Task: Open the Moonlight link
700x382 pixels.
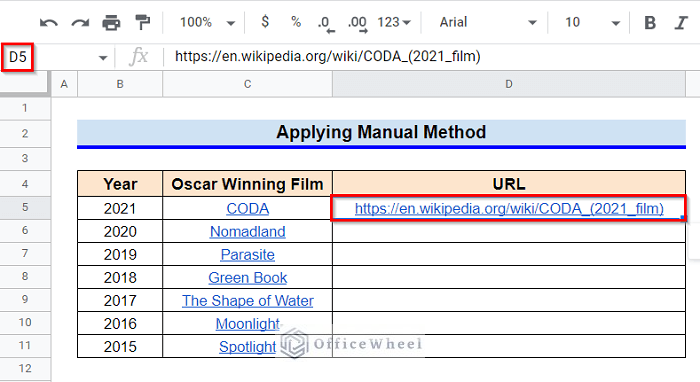Action: pyautogui.click(x=247, y=324)
